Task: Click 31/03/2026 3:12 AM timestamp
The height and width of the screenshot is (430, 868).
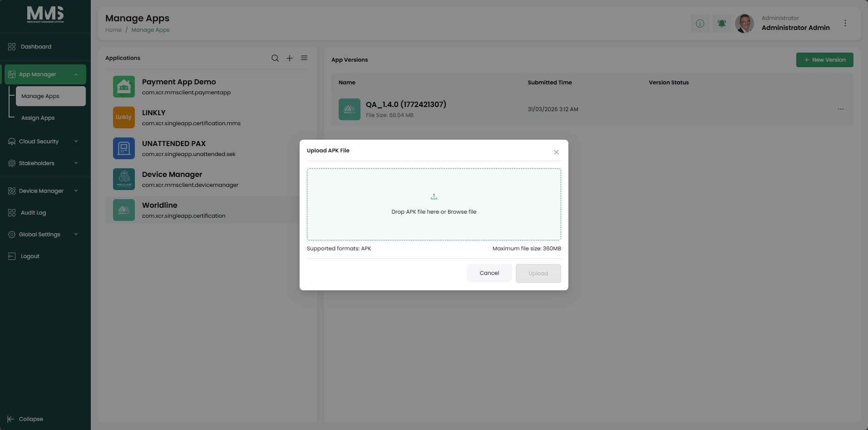Action: tap(553, 109)
